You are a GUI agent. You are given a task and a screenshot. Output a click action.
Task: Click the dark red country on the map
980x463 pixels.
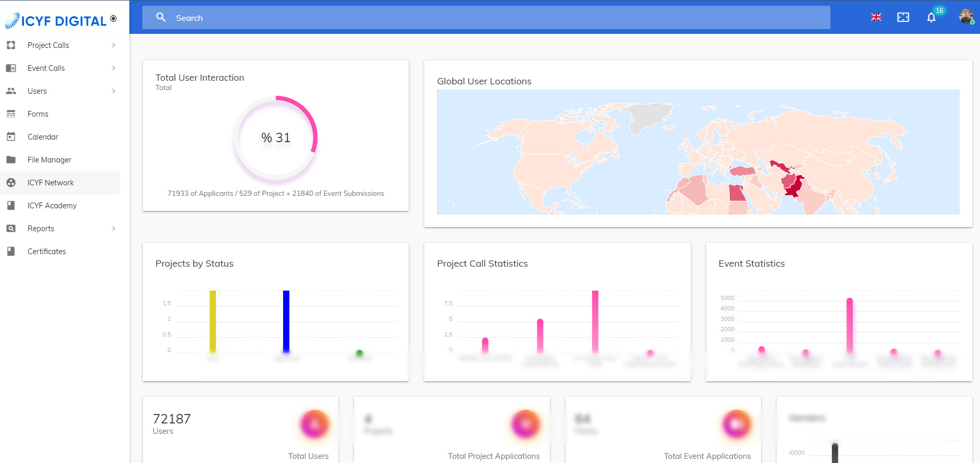click(793, 187)
